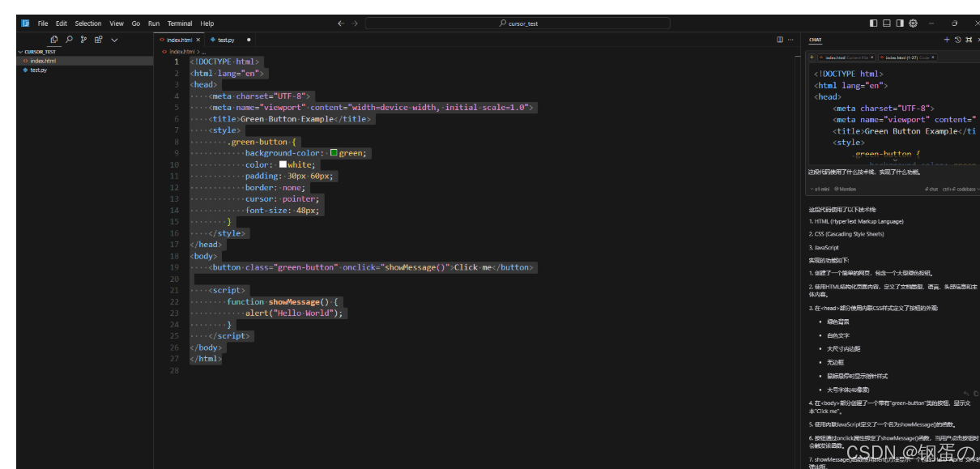Image resolution: width=980 pixels, height=469 pixels.
Task: Close the index.html editor tab
Action: (198, 40)
